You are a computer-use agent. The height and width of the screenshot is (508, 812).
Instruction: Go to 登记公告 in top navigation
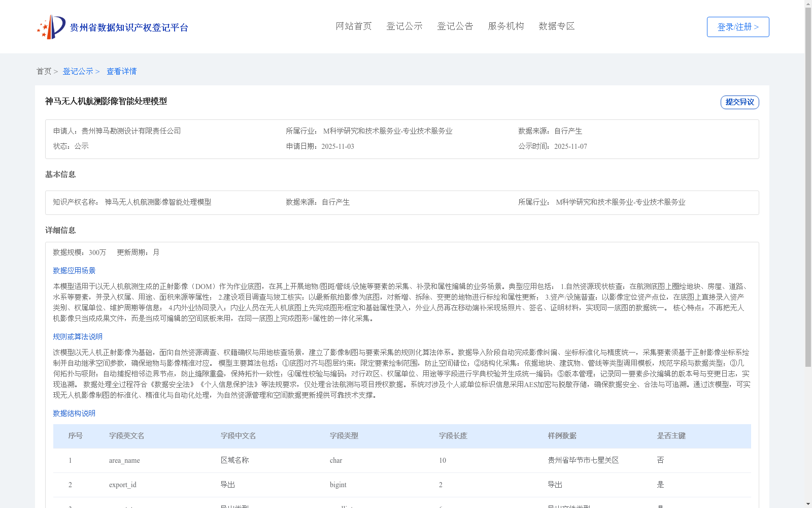click(x=455, y=26)
